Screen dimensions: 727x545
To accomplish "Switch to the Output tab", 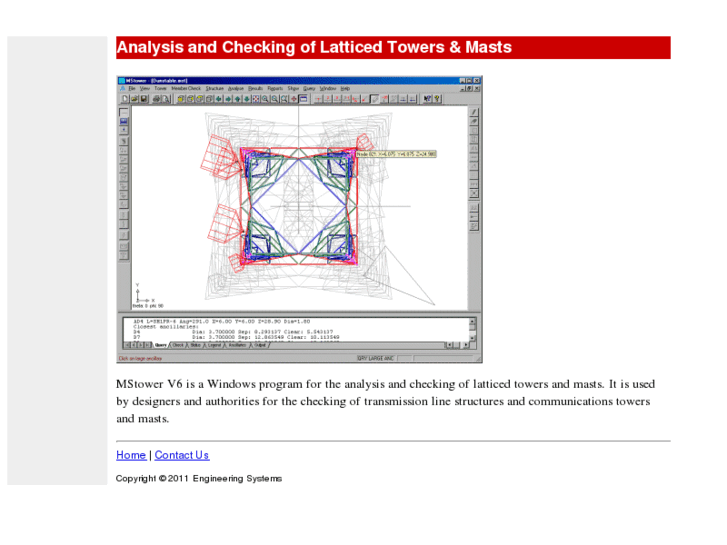I will click(260, 345).
